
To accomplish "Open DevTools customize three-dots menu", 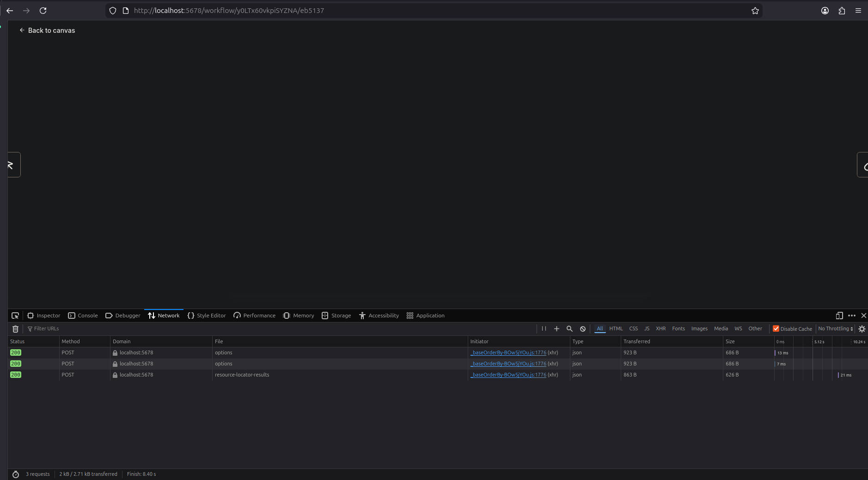I will [852, 316].
